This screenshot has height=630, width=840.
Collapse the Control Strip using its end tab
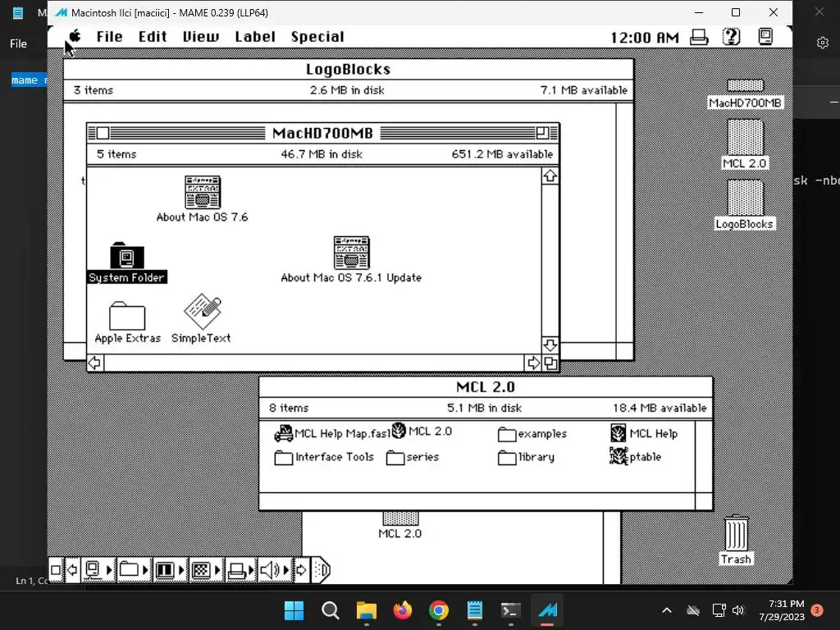click(x=321, y=570)
